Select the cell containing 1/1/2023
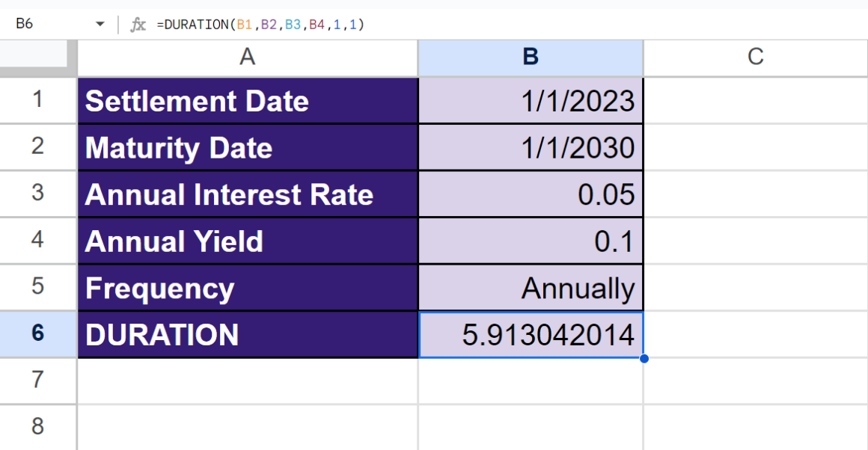 click(x=531, y=100)
